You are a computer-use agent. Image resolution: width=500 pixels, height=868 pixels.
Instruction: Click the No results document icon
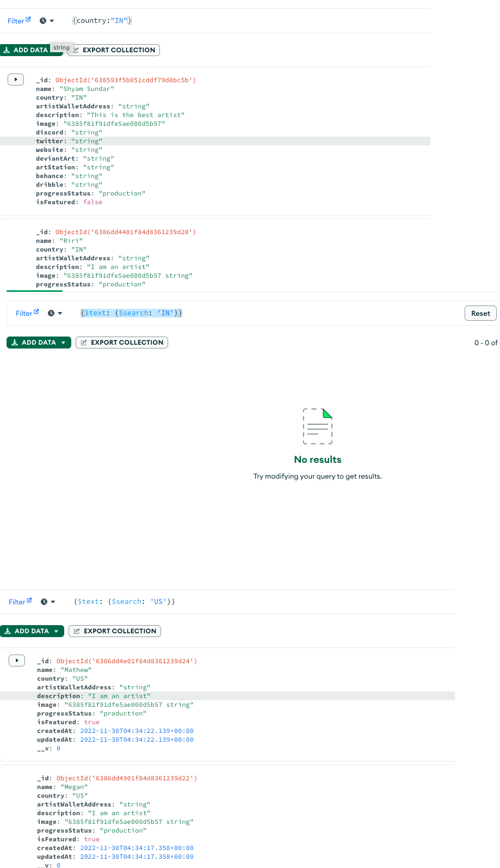[x=318, y=426]
